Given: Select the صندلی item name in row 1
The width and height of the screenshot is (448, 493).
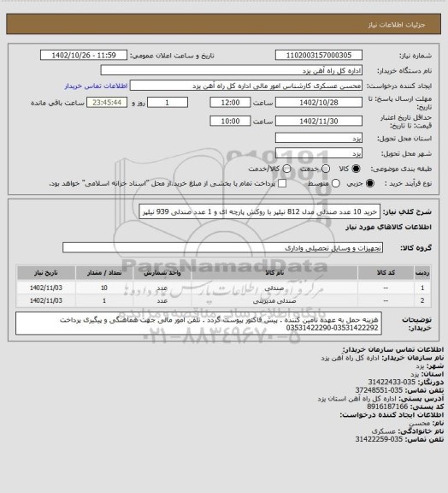Looking at the screenshot, I should click(274, 288).
